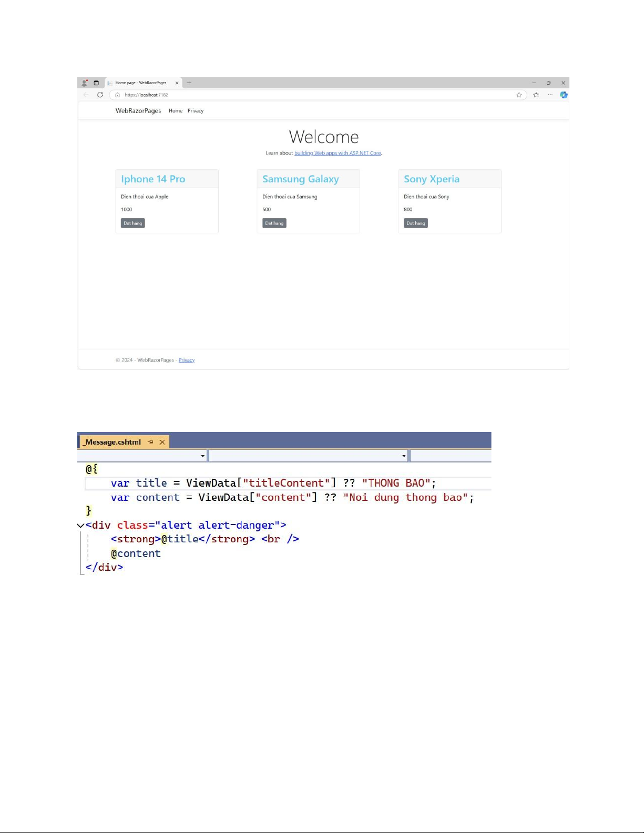The height and width of the screenshot is (833, 644).
Task: Click Dat hang button for Sony Xperia
Action: (415, 223)
